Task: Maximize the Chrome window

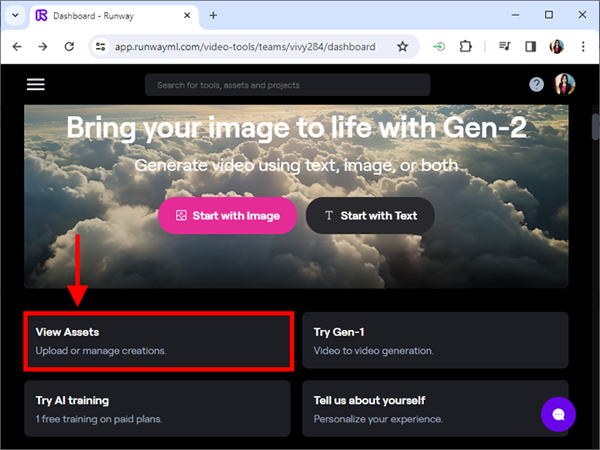Action: pos(549,15)
